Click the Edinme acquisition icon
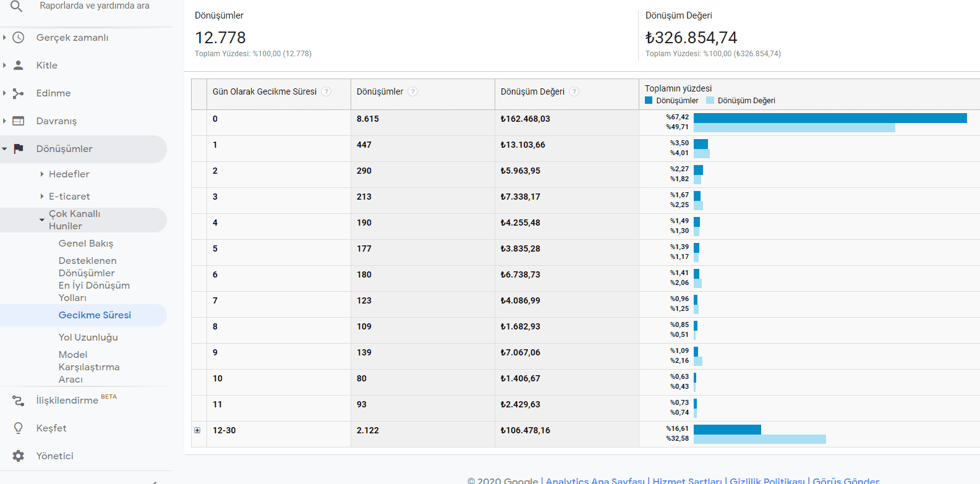980x484 pixels. [x=19, y=93]
